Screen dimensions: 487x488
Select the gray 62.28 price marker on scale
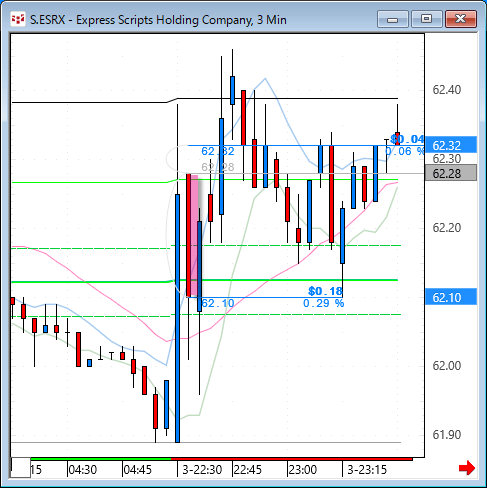451,173
